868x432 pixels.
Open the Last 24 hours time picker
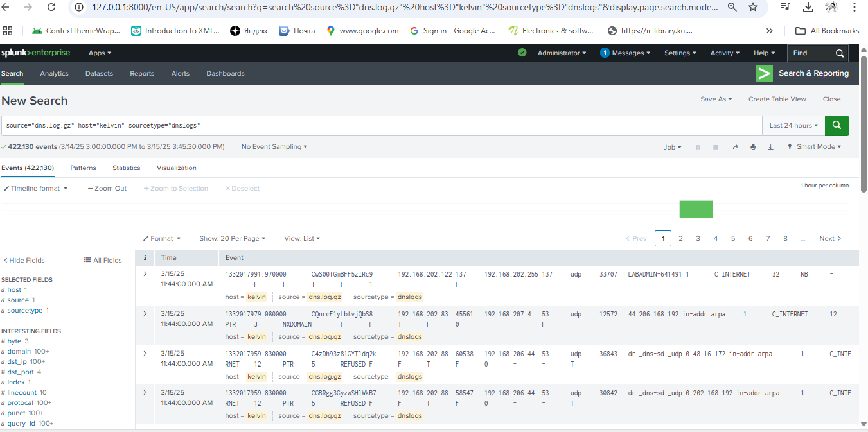(793, 126)
